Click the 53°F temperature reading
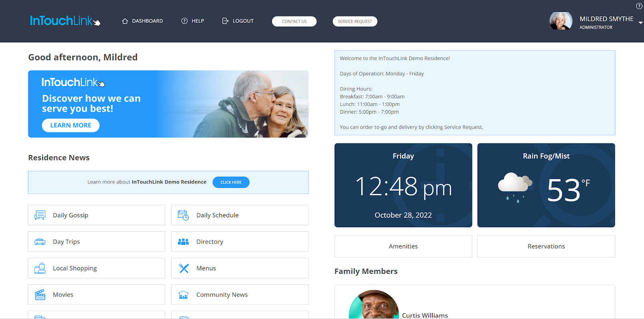 [568, 190]
